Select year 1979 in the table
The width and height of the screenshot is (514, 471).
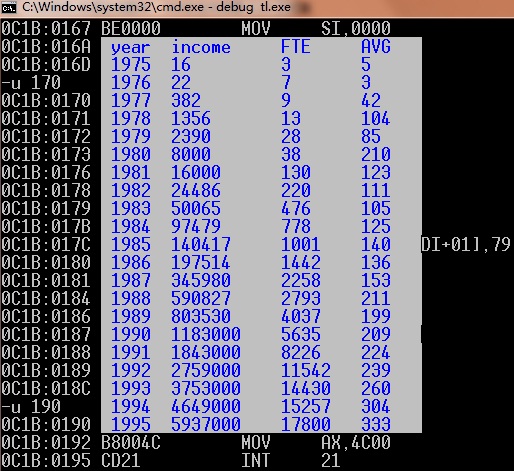(x=131, y=136)
